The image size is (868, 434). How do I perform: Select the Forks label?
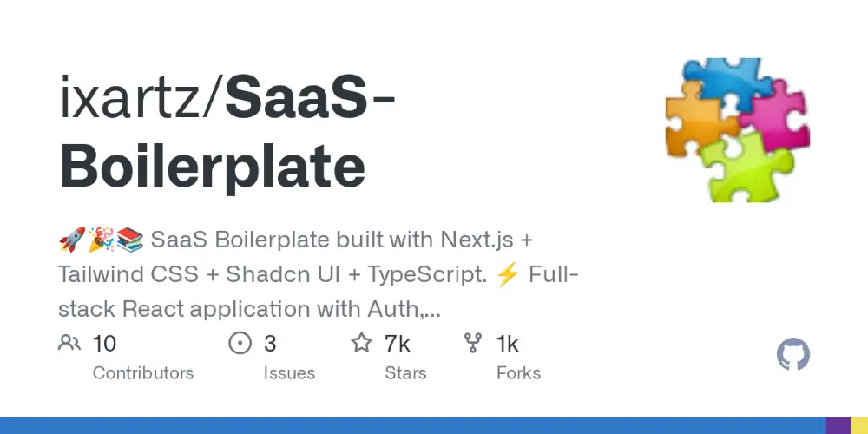[x=519, y=373]
